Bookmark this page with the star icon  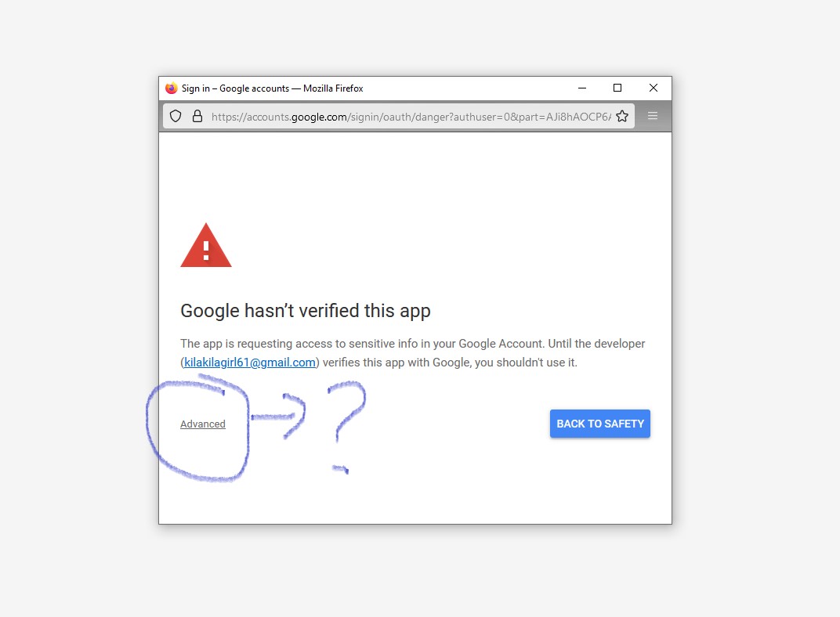(622, 116)
